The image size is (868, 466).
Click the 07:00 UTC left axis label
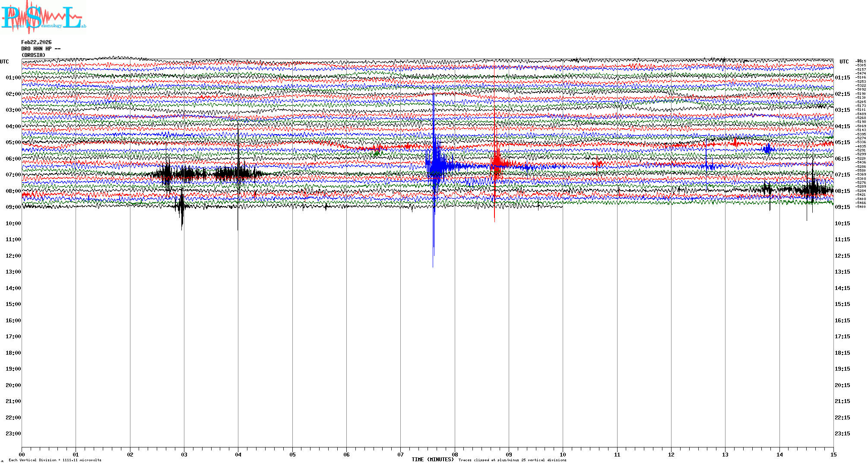(13, 175)
